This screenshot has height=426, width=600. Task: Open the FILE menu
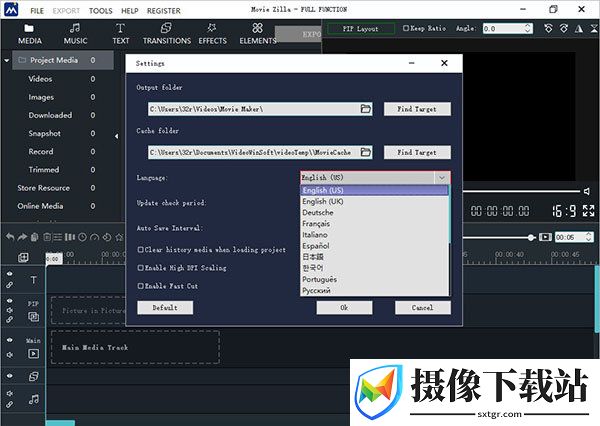37,11
